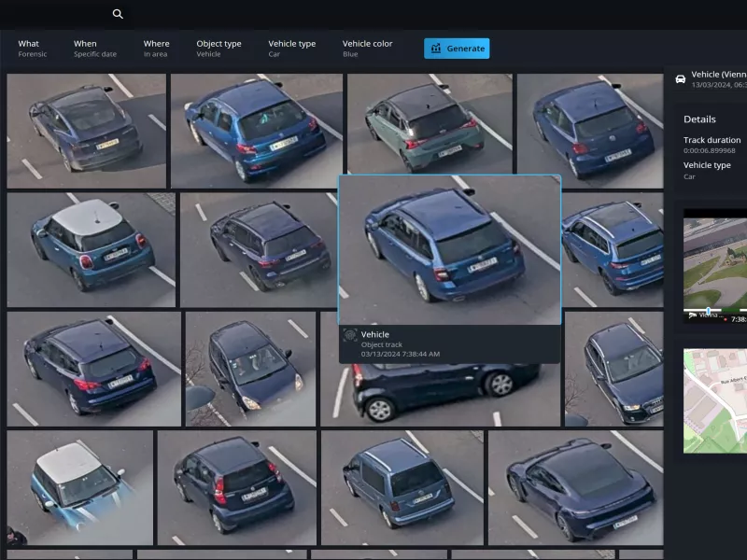Select the blue Peugeot hatchback thumbnail
Viewport: 747px width, 560px height.
[x=256, y=131]
